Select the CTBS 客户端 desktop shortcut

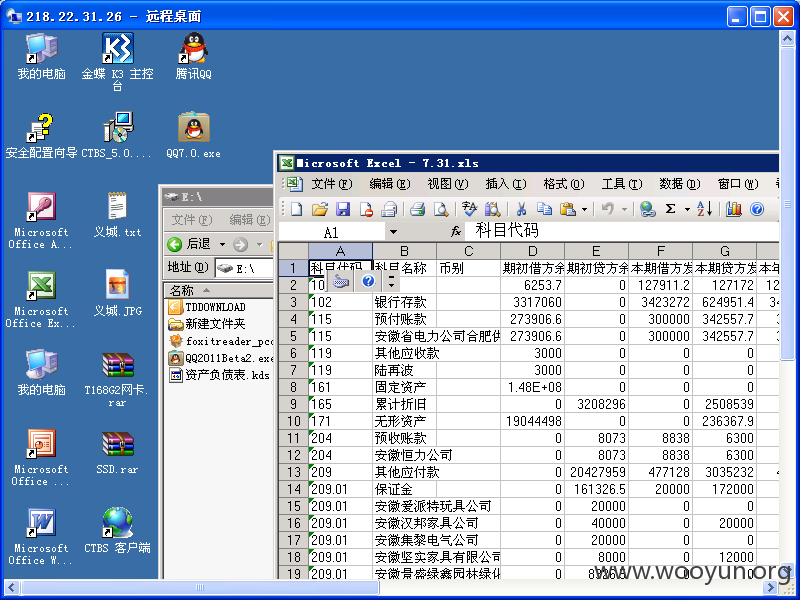(117, 531)
